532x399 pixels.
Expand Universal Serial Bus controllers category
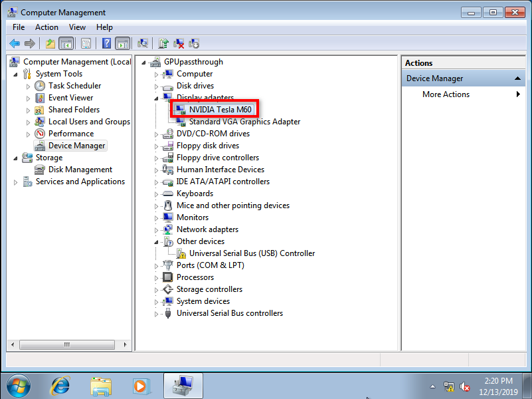tap(156, 314)
